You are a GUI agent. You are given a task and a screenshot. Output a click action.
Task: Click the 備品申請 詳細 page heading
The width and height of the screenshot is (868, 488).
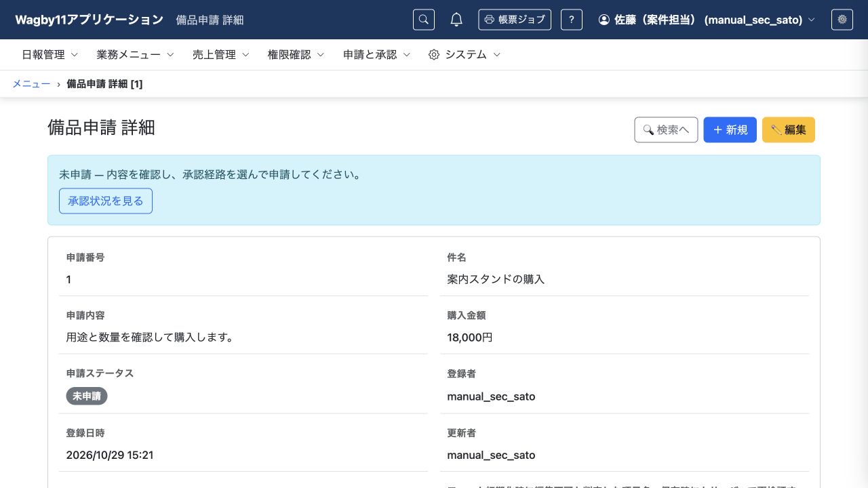(x=101, y=127)
